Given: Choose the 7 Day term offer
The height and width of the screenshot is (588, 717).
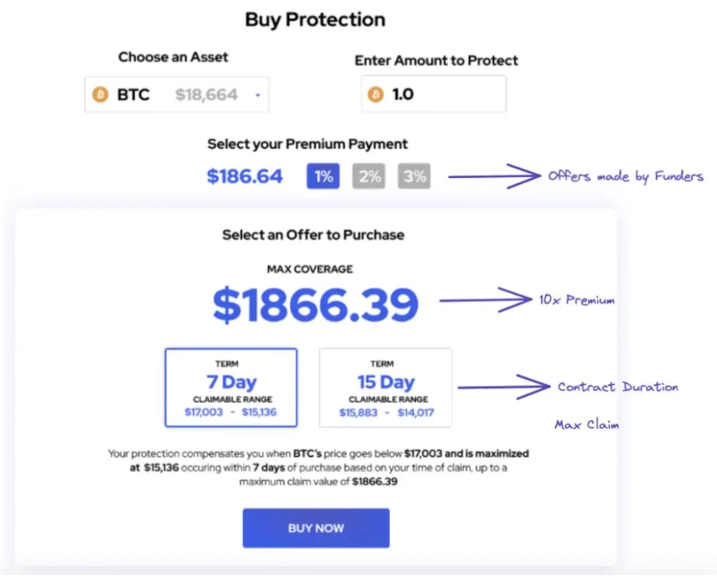Looking at the screenshot, I should click(x=231, y=387).
